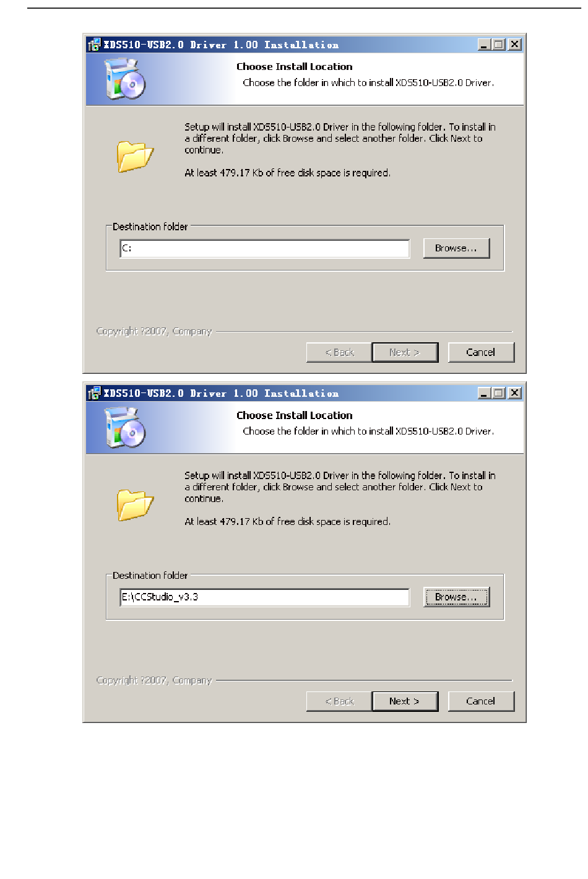Click the installer title icon in lower window
588x879 pixels.
tap(94, 393)
